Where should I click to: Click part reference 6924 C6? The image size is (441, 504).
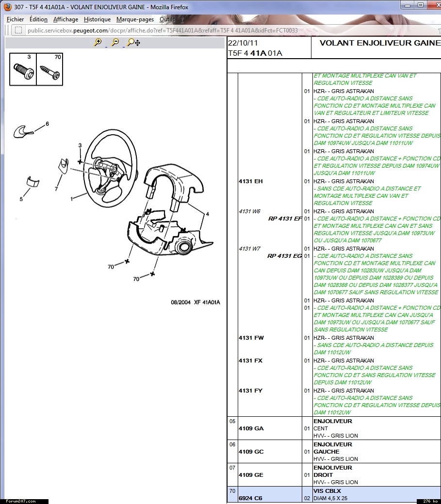pyautogui.click(x=250, y=498)
